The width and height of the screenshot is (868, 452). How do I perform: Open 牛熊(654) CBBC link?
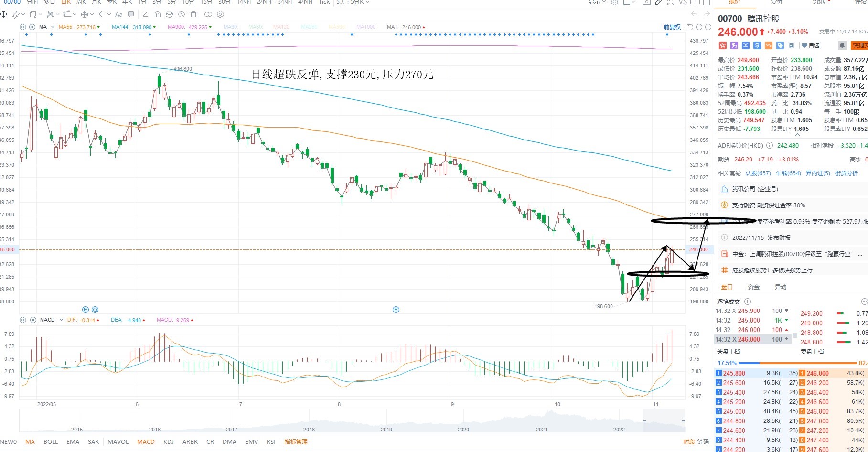coord(788,173)
